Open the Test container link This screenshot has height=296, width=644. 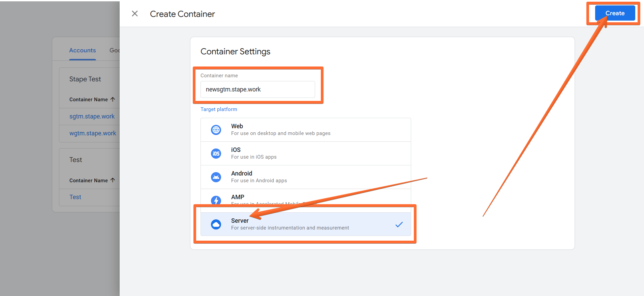[75, 197]
